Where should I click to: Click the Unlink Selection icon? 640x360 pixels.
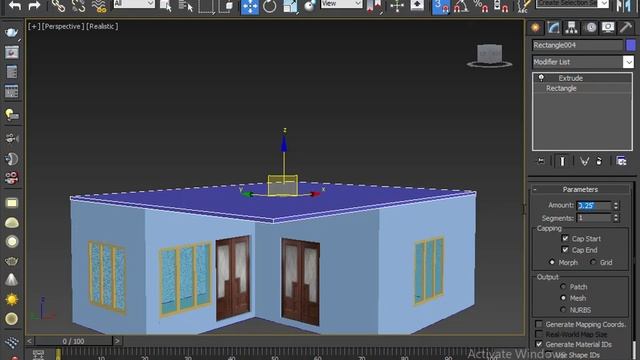78,6
